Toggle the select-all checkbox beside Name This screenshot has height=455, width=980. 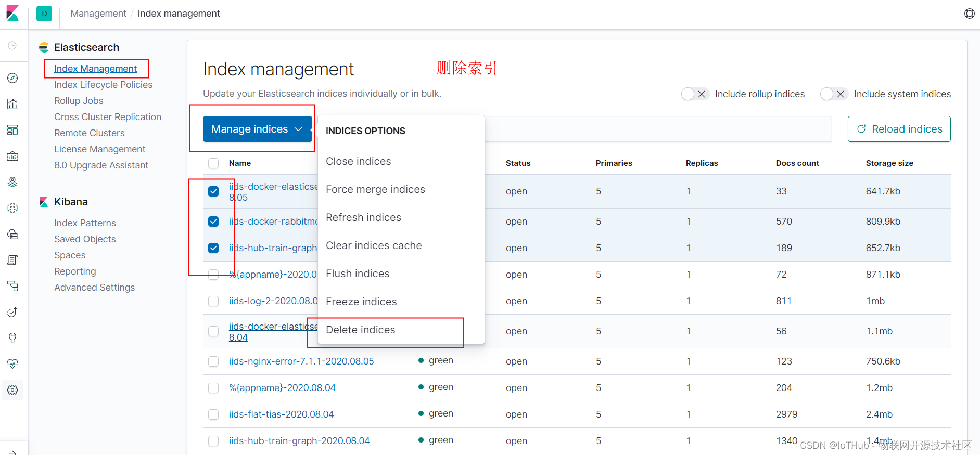pos(213,163)
